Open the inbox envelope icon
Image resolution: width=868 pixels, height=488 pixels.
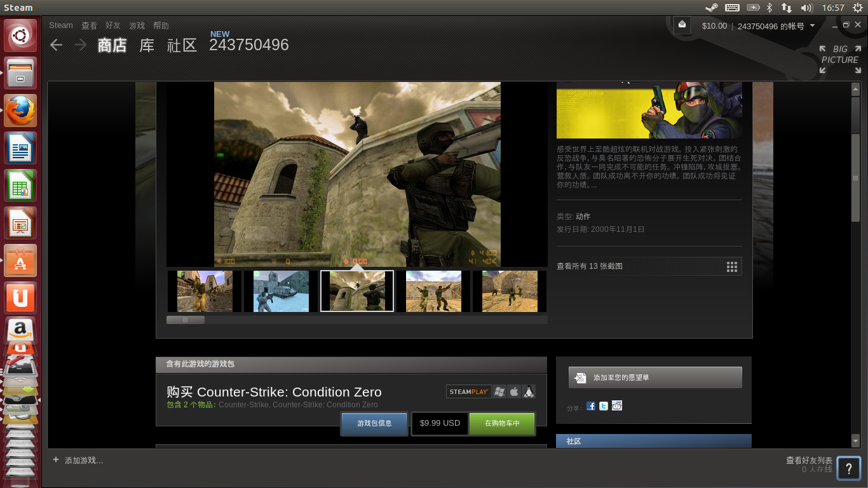682,24
